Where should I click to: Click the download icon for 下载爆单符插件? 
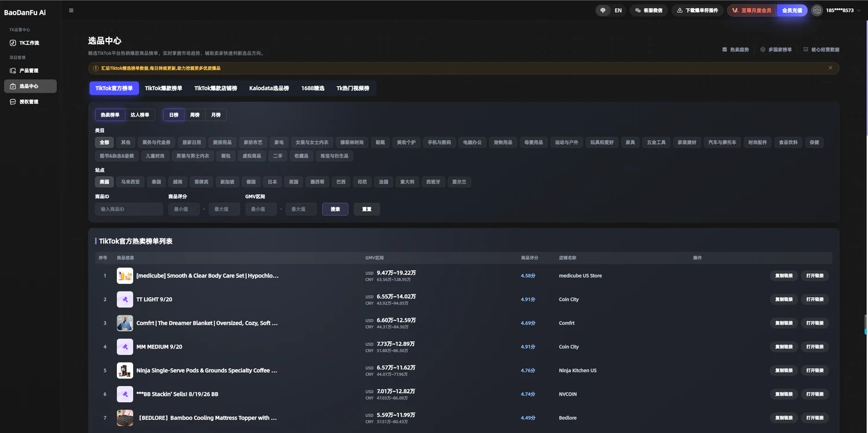coord(680,10)
